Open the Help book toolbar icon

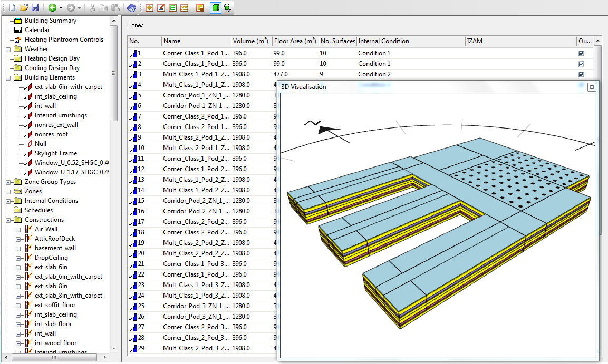[x=132, y=7]
